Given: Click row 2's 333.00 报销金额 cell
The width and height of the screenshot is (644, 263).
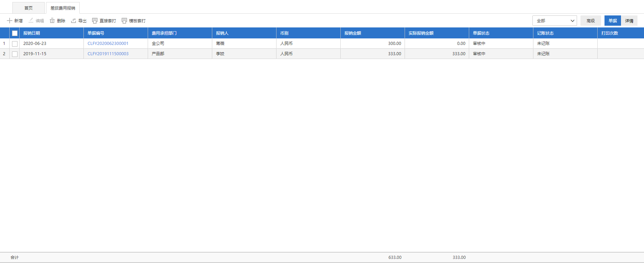Looking at the screenshot, I should tap(373, 54).
